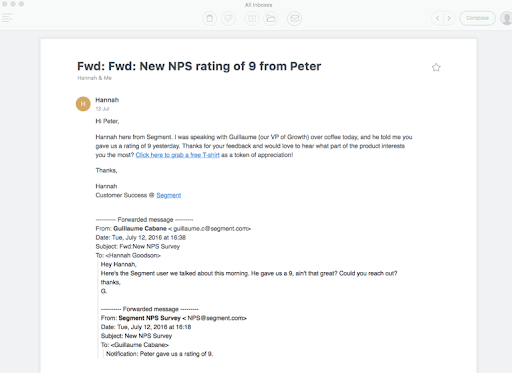Click the Hannah & Me participants line
The image size is (512, 373).
(94, 78)
